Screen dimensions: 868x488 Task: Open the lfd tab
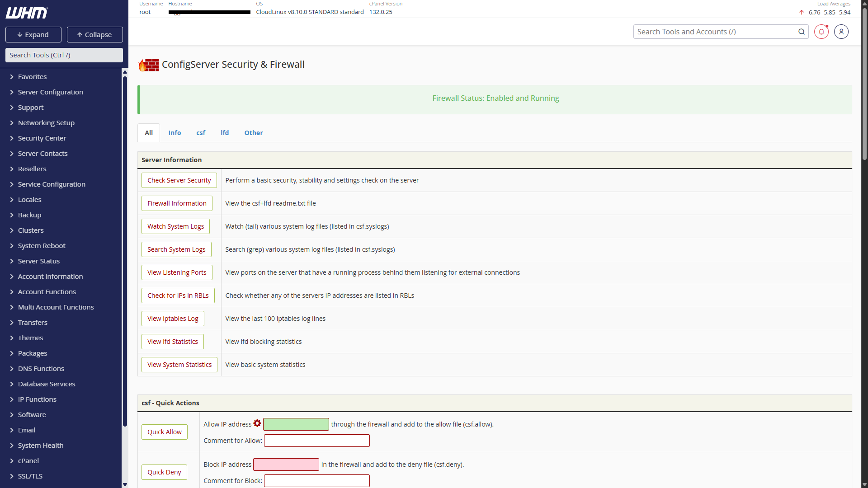[x=225, y=133]
